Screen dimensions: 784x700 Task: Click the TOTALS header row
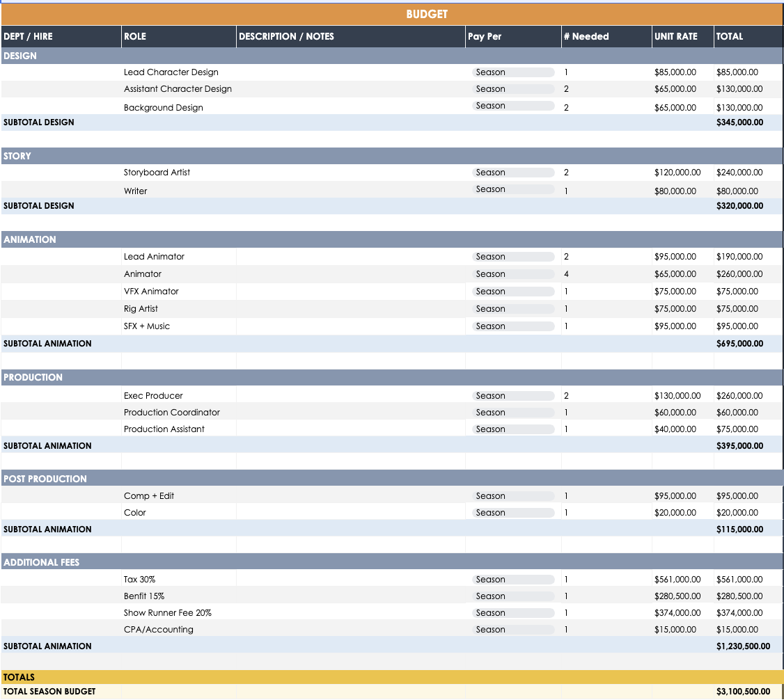392,677
